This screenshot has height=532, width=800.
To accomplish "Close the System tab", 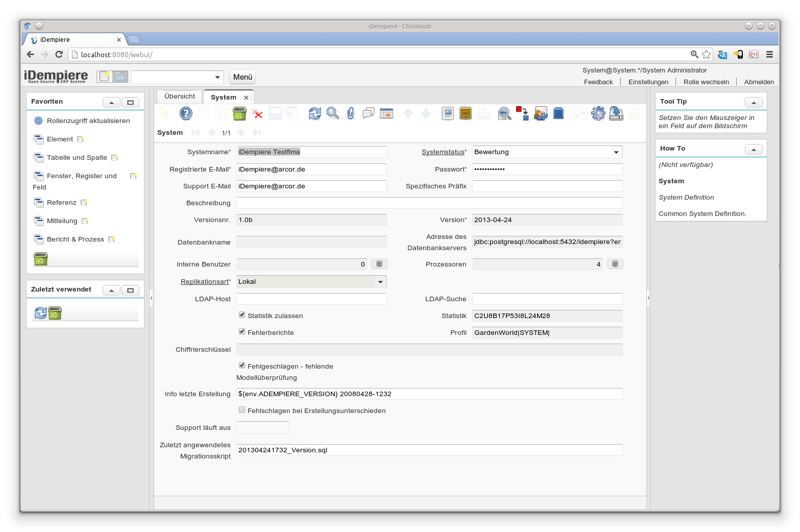I will [x=246, y=98].
